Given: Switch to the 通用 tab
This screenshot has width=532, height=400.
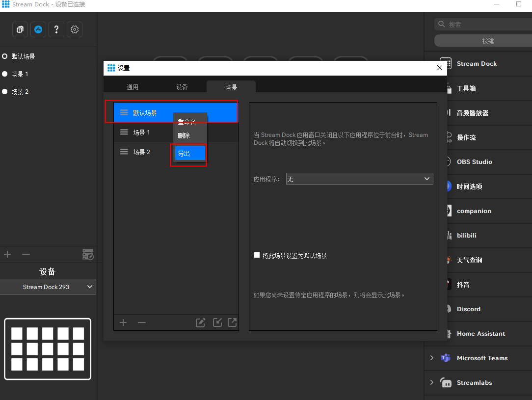Looking at the screenshot, I should [x=133, y=87].
